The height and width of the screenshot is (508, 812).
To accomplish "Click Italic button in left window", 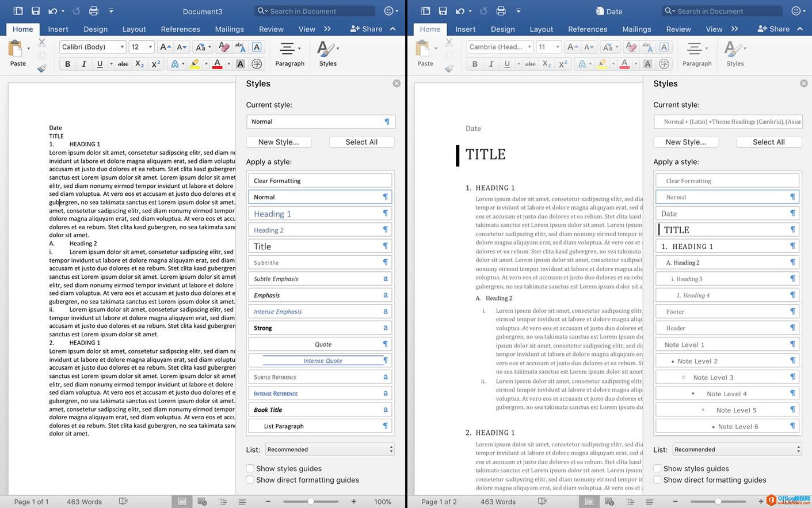I will [x=83, y=64].
